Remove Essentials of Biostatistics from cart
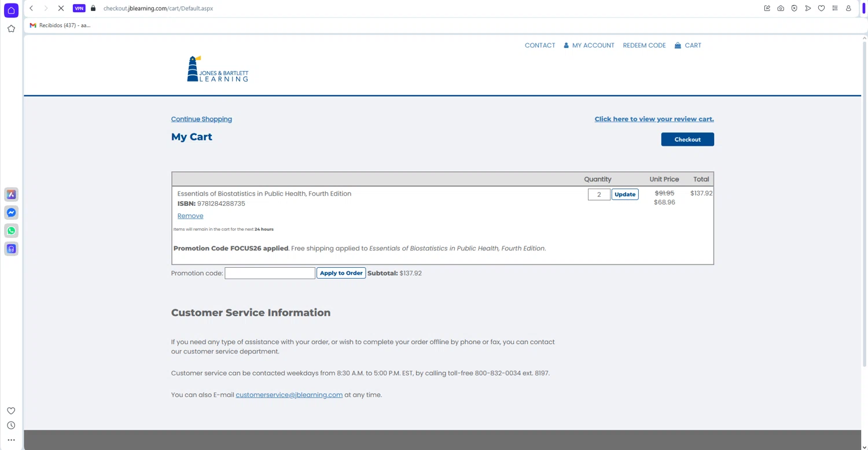This screenshot has width=868, height=450. tap(190, 216)
